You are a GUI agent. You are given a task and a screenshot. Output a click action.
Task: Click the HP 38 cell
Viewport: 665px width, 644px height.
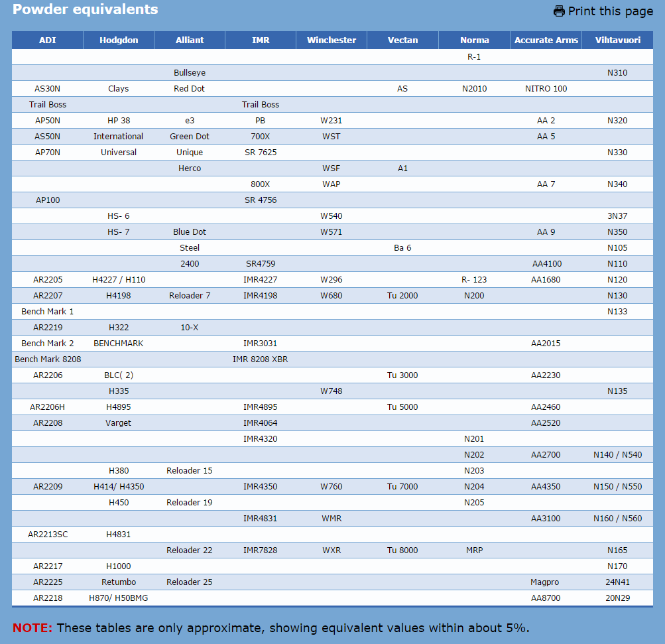tap(119, 121)
